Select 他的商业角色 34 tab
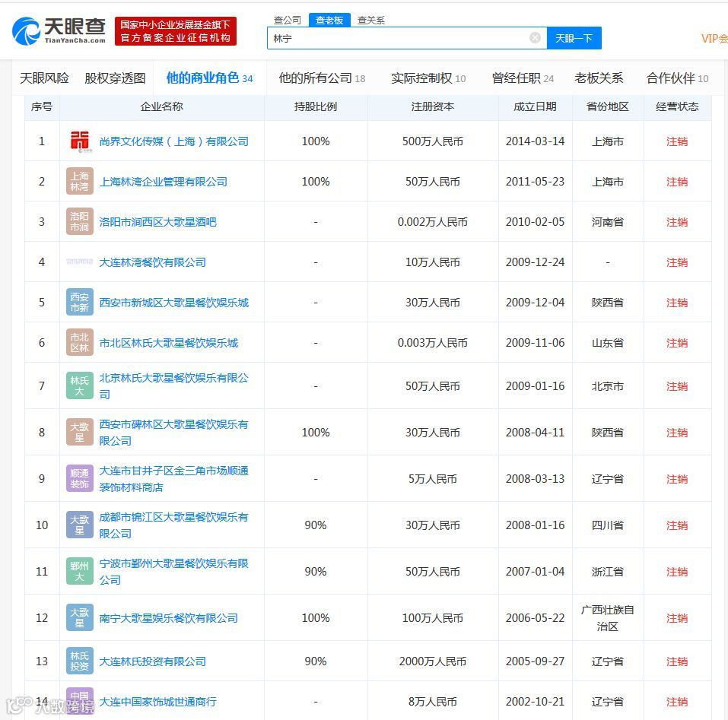 (209, 78)
